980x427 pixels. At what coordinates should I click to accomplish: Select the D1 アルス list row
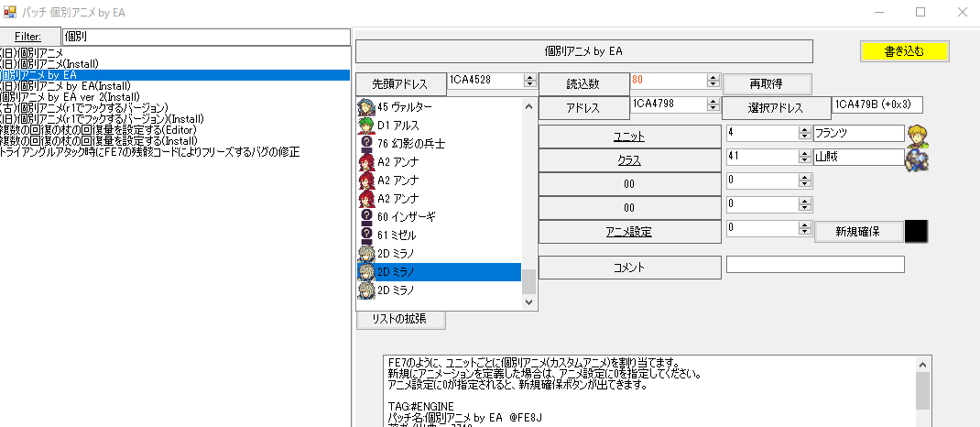tap(439, 126)
